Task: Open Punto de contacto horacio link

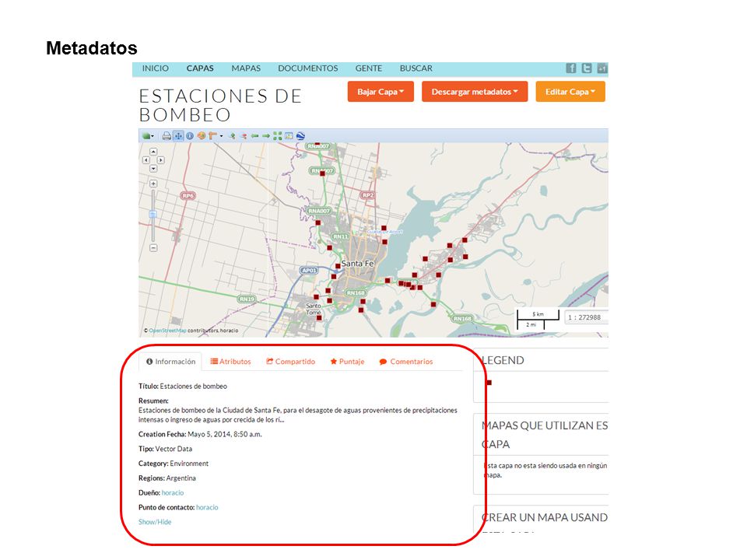Action: (207, 508)
